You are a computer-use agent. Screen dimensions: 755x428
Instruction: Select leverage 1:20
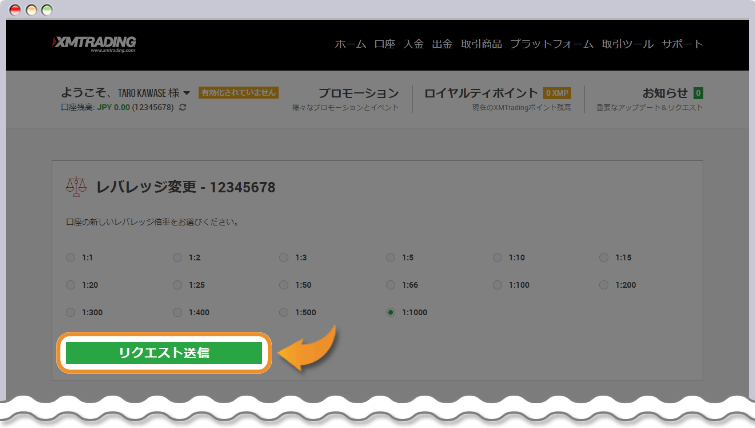point(71,285)
